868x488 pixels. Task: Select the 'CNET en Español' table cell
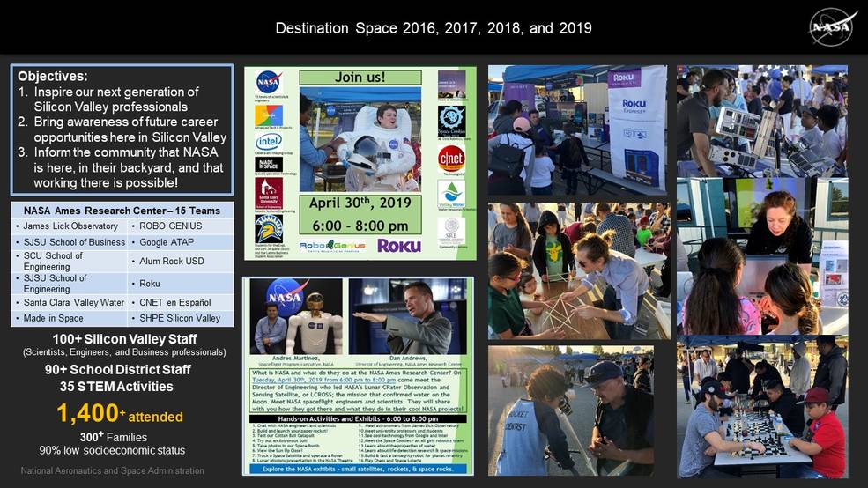pos(181,303)
